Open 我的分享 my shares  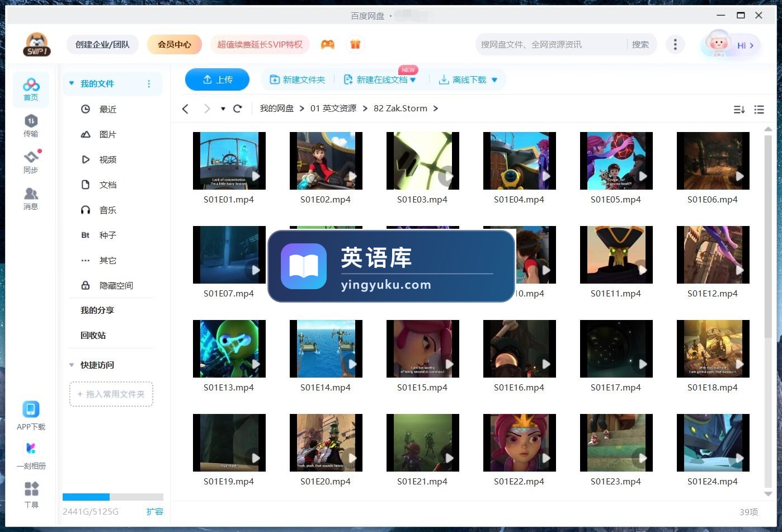(x=97, y=310)
